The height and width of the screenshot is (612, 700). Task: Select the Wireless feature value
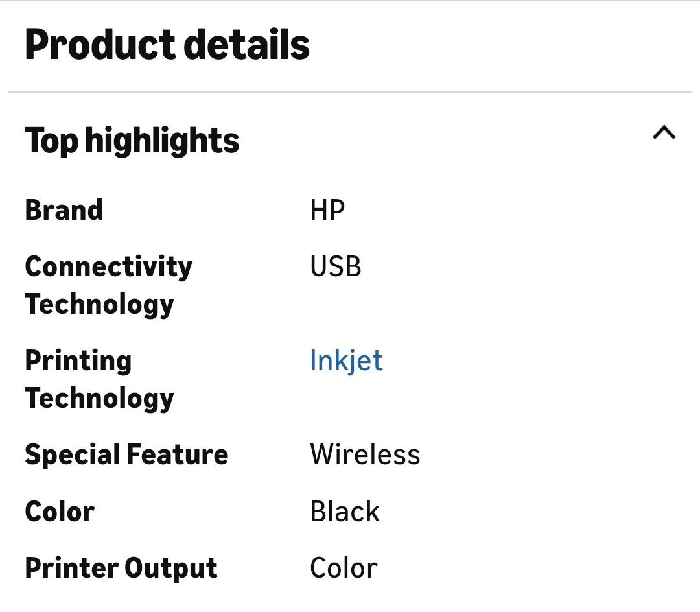coord(365,455)
